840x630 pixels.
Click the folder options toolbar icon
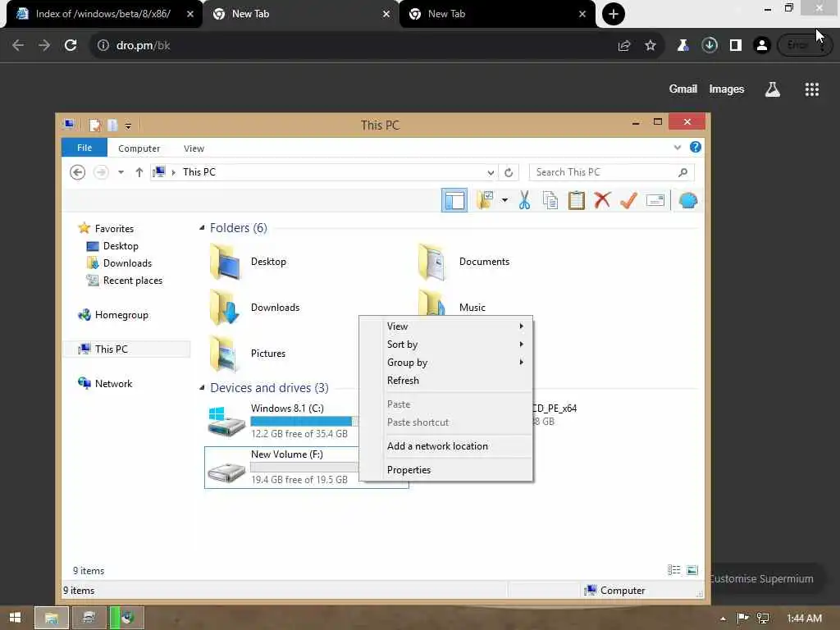[x=486, y=200]
